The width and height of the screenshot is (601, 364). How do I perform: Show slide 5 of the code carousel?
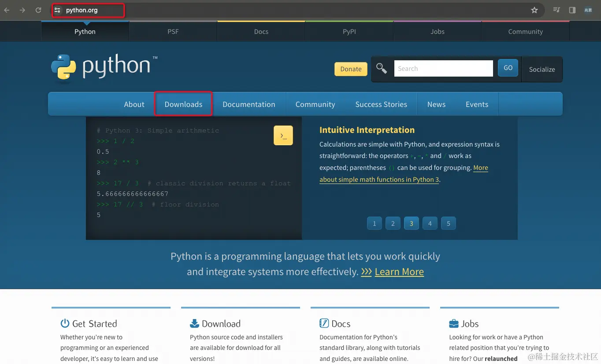(x=449, y=223)
